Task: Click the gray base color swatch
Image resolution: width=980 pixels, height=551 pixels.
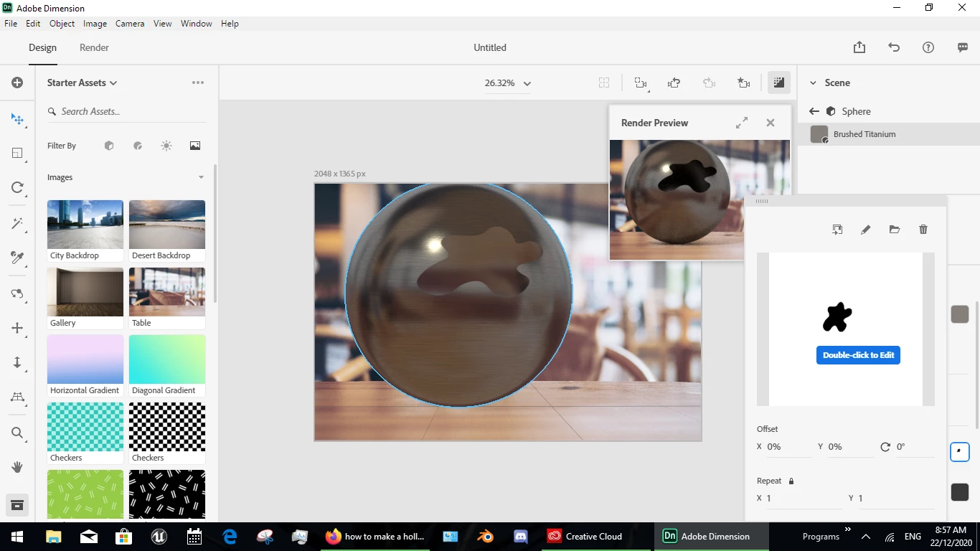Action: click(x=960, y=314)
